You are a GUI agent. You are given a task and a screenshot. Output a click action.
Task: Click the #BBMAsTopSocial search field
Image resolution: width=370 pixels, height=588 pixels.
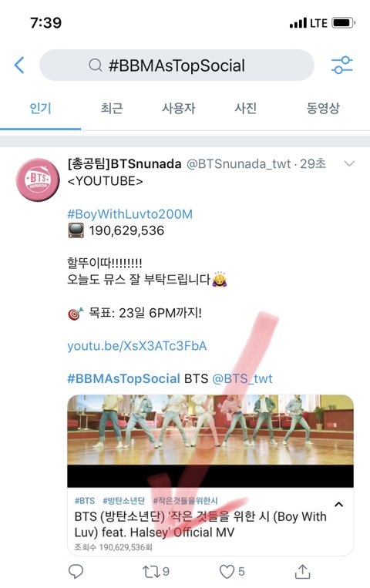tap(177, 66)
